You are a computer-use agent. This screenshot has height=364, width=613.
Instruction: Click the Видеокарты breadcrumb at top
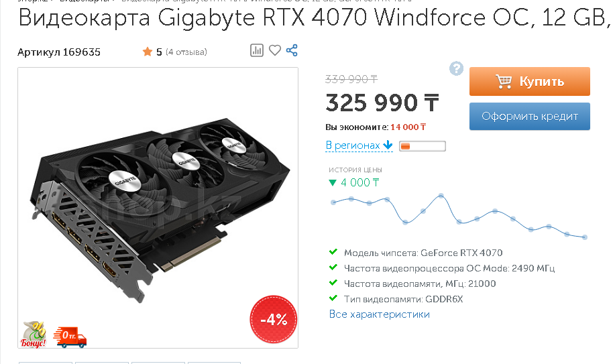pos(84,1)
